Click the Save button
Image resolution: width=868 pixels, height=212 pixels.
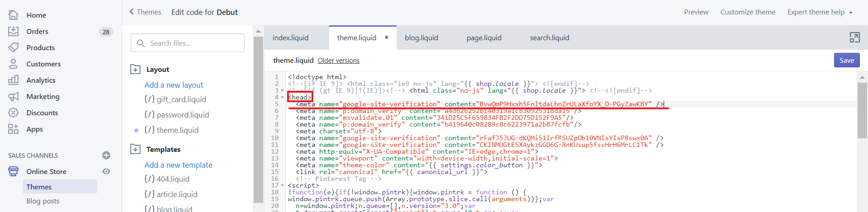coord(846,60)
